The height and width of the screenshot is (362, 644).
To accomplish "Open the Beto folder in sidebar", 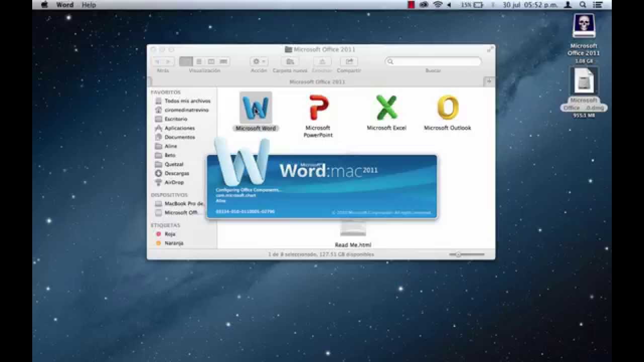I will pyautogui.click(x=166, y=155).
